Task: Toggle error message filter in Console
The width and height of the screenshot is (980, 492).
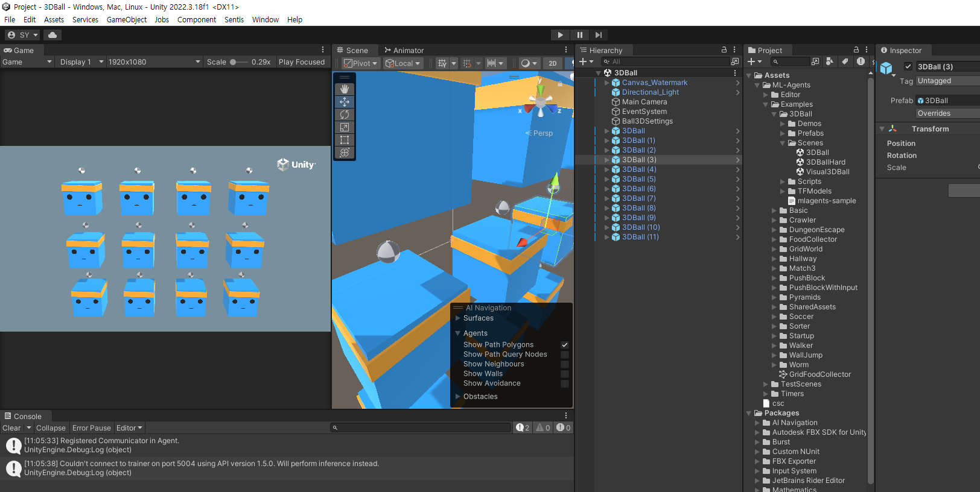Action: coord(563,427)
